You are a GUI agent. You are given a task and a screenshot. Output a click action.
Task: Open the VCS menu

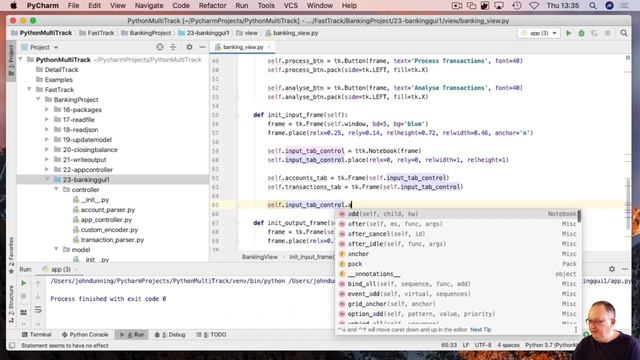(291, 6)
